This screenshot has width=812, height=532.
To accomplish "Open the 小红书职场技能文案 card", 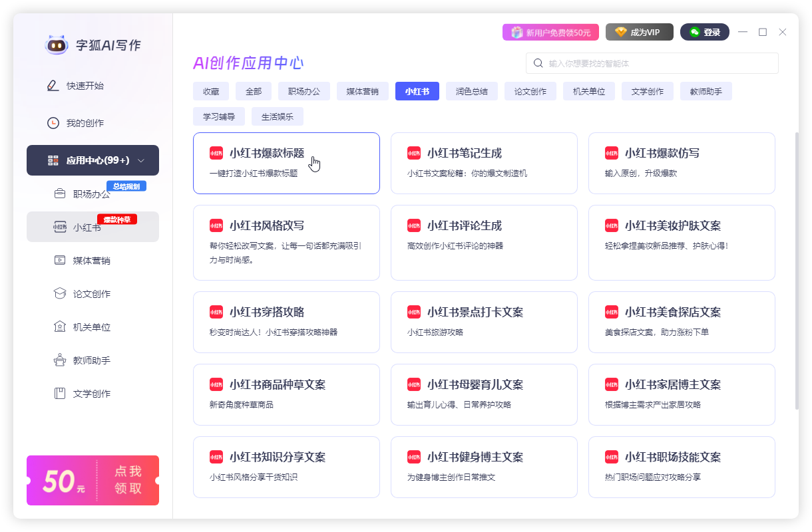I will coord(682,467).
